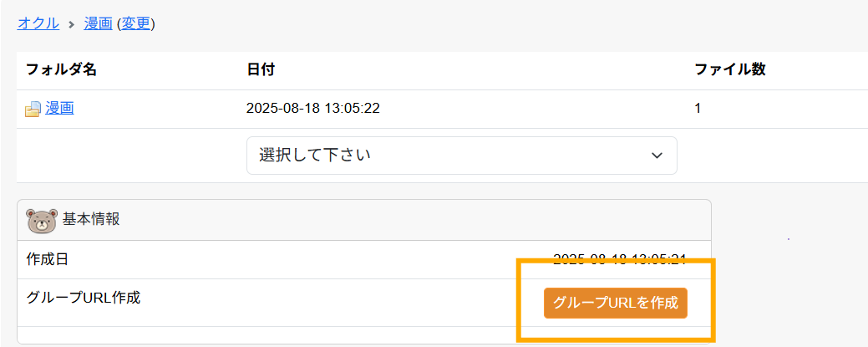Click the 作成日 row label
Screen dimensions: 868x347
47,259
